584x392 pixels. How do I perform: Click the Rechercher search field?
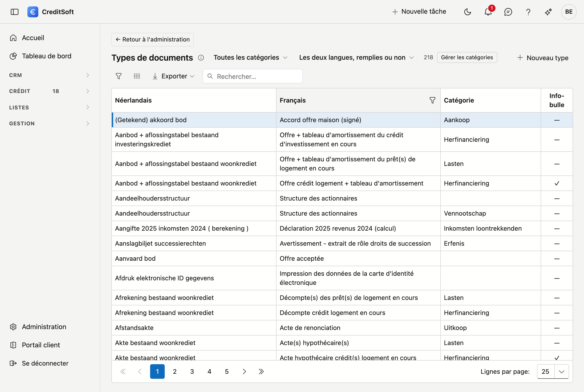253,76
